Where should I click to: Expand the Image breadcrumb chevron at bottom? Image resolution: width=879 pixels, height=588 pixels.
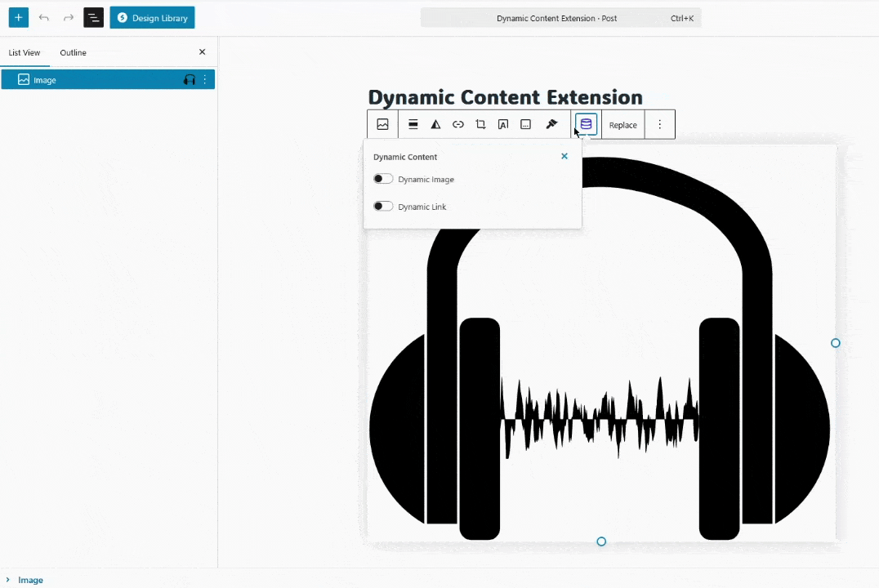coord(8,580)
